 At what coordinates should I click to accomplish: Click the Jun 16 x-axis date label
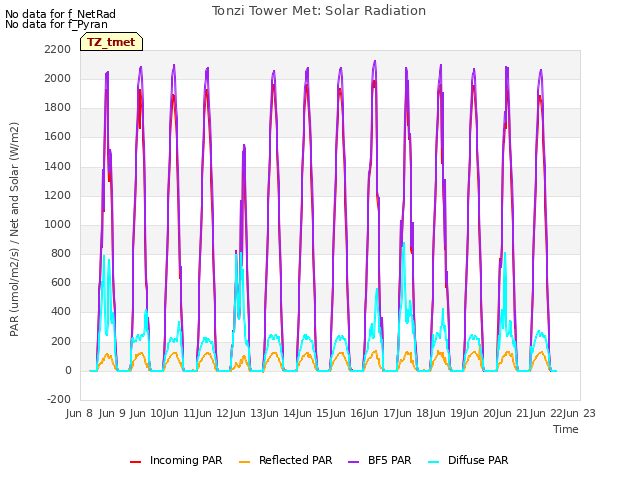point(345,413)
